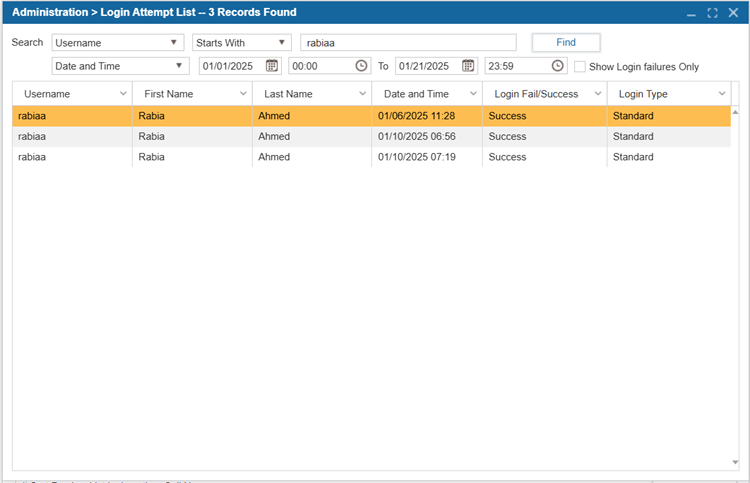Click the search text field containing rabiaa

click(x=408, y=43)
